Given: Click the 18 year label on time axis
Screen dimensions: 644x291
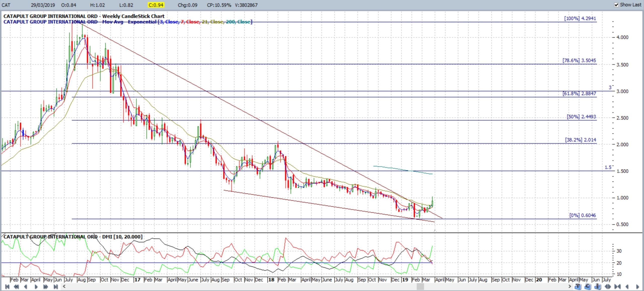Looking at the screenshot, I should click(271, 280).
